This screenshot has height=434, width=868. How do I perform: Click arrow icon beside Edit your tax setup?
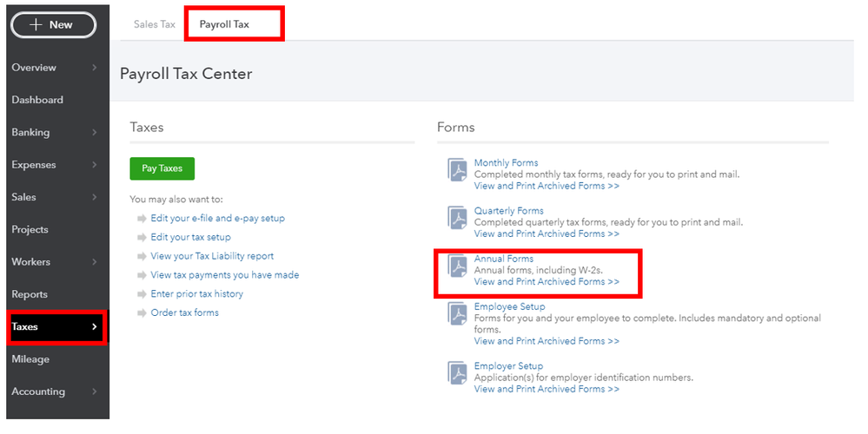tap(142, 237)
